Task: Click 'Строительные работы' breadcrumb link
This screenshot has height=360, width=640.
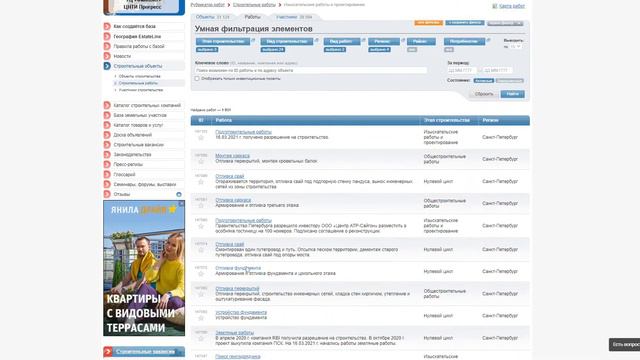Action: pyautogui.click(x=254, y=5)
